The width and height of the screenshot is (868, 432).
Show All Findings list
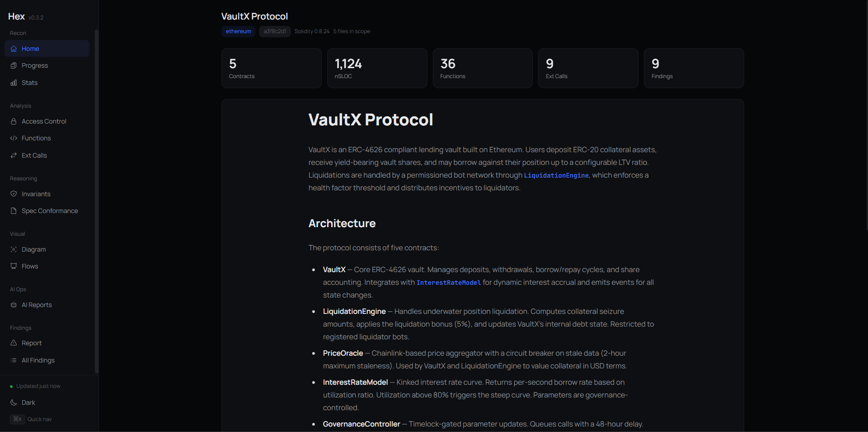tap(38, 360)
